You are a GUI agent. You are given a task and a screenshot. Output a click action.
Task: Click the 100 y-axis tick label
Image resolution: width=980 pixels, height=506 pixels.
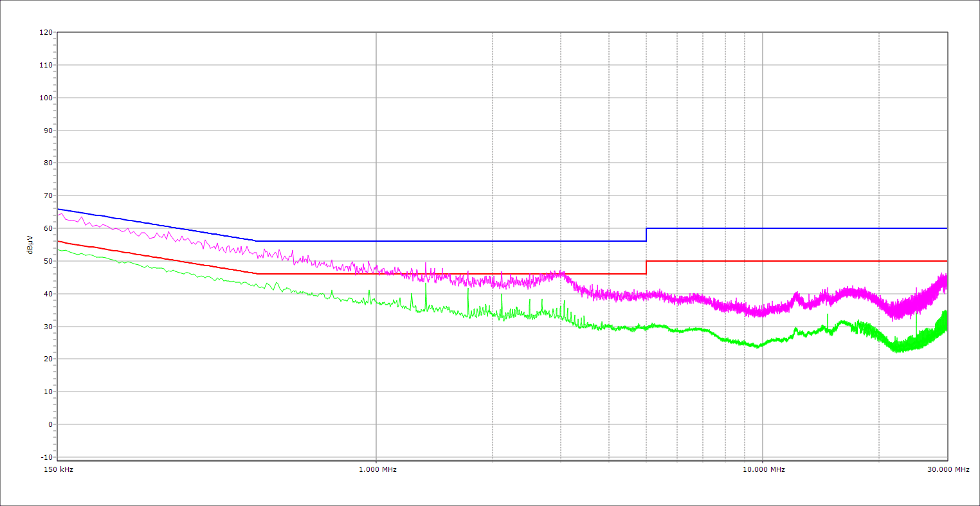point(45,98)
